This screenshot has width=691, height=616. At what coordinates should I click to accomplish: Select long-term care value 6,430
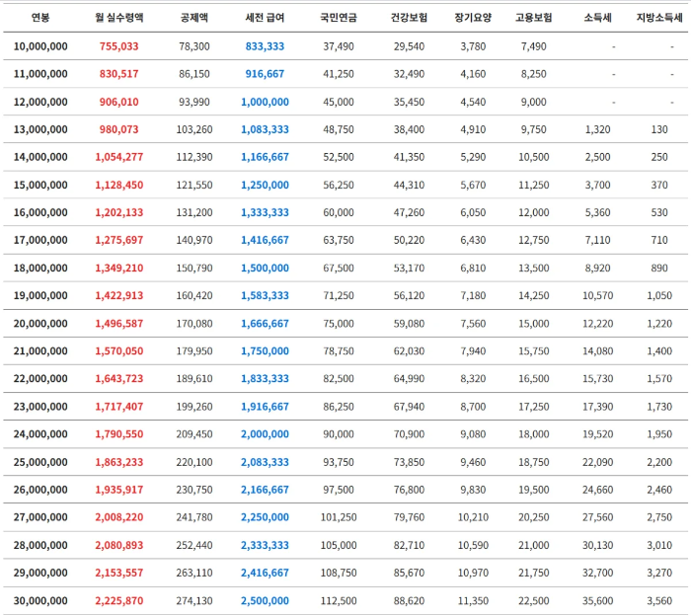tap(473, 240)
